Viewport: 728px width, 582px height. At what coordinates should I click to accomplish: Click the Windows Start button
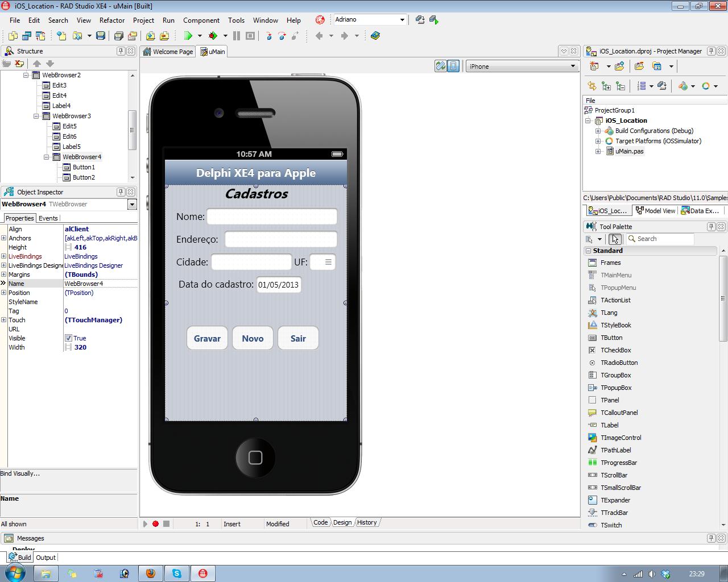pos(14,573)
